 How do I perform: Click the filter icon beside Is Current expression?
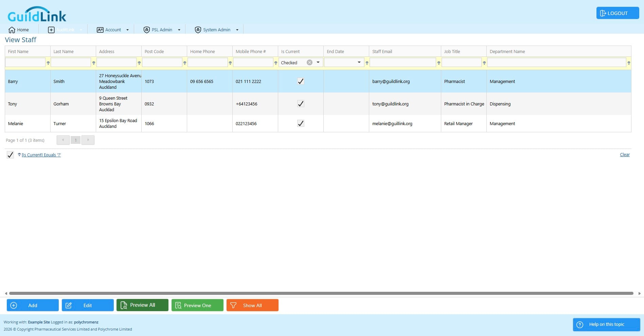click(x=19, y=155)
